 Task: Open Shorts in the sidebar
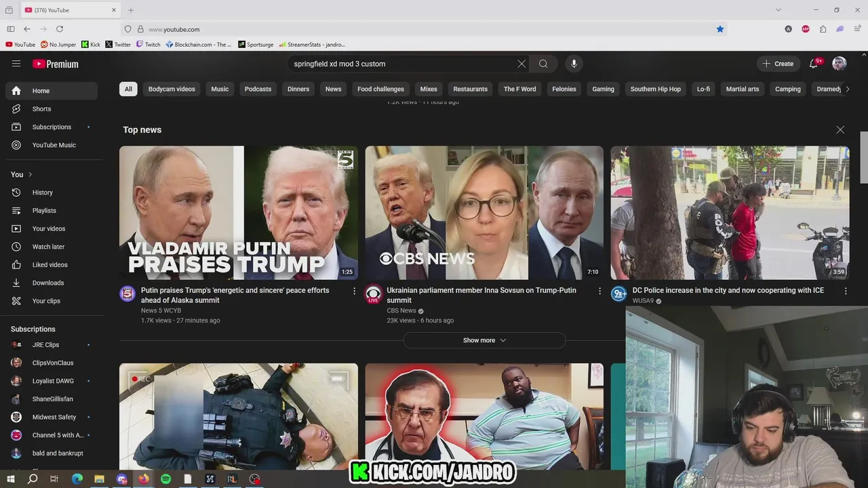(52, 108)
